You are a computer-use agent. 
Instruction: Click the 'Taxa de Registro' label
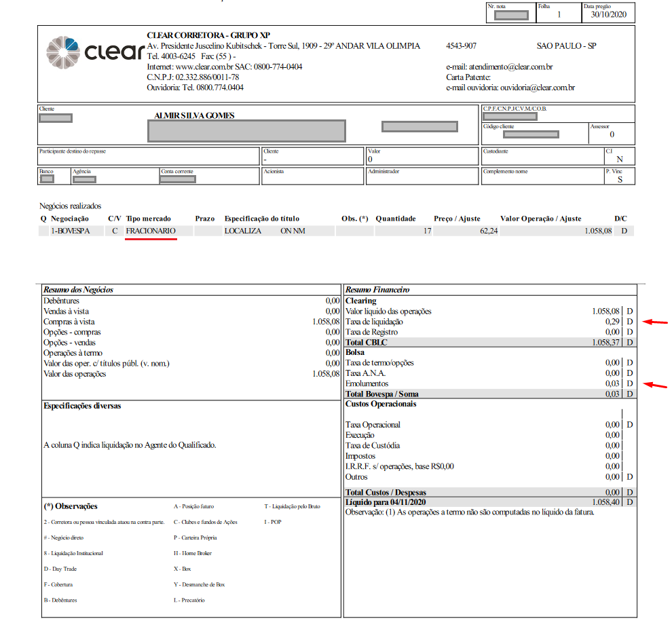click(x=371, y=332)
